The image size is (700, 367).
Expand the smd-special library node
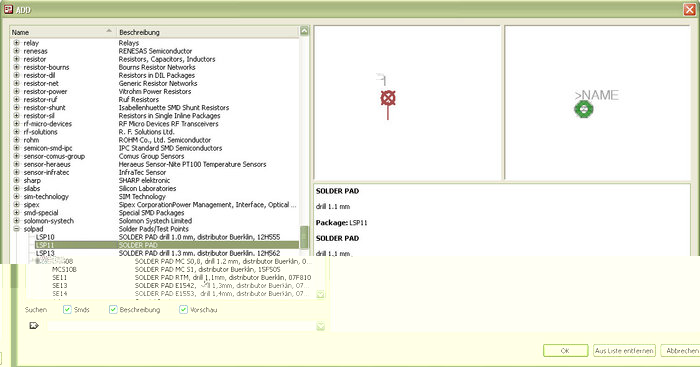click(17, 213)
